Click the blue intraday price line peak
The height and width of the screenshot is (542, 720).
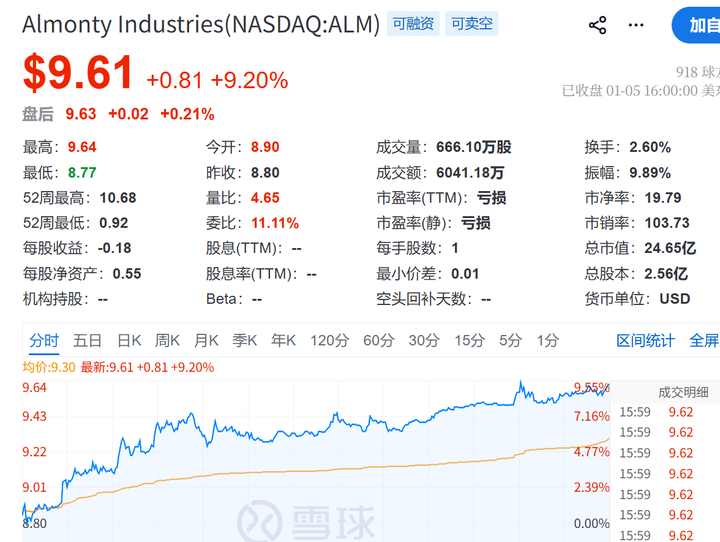(x=521, y=382)
